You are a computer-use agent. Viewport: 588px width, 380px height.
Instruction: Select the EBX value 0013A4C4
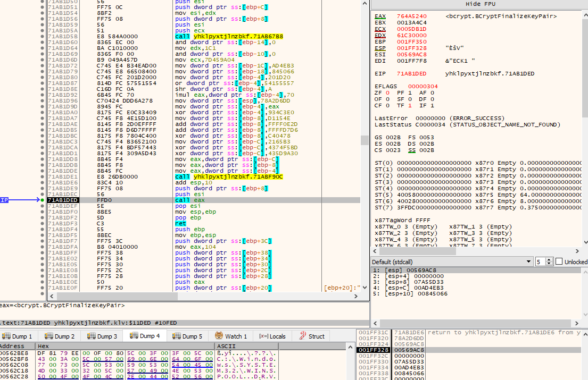pyautogui.click(x=412, y=22)
